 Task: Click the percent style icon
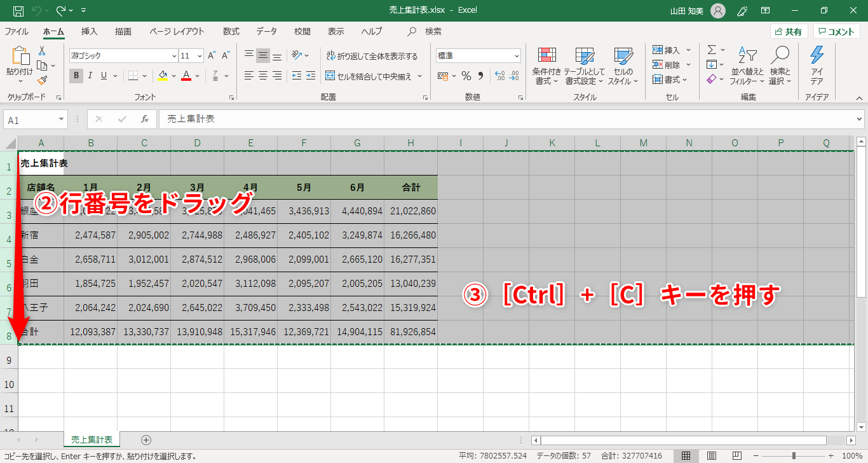(x=466, y=76)
